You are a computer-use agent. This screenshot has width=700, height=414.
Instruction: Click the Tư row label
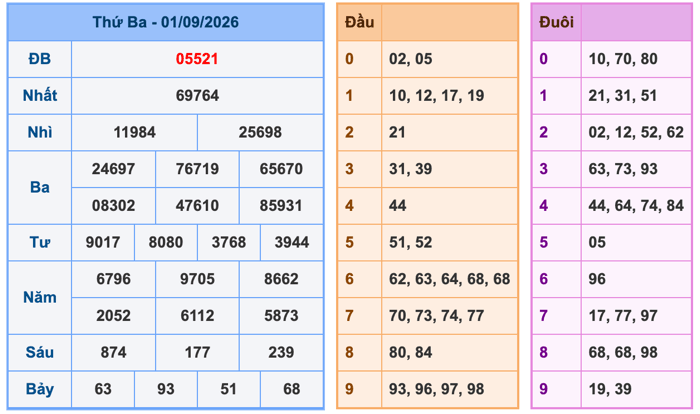pyautogui.click(x=40, y=242)
